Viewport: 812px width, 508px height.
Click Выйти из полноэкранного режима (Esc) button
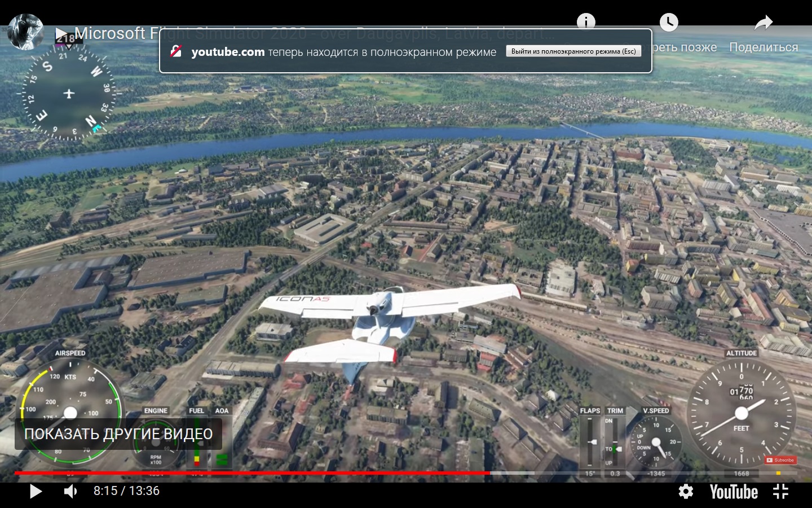573,51
